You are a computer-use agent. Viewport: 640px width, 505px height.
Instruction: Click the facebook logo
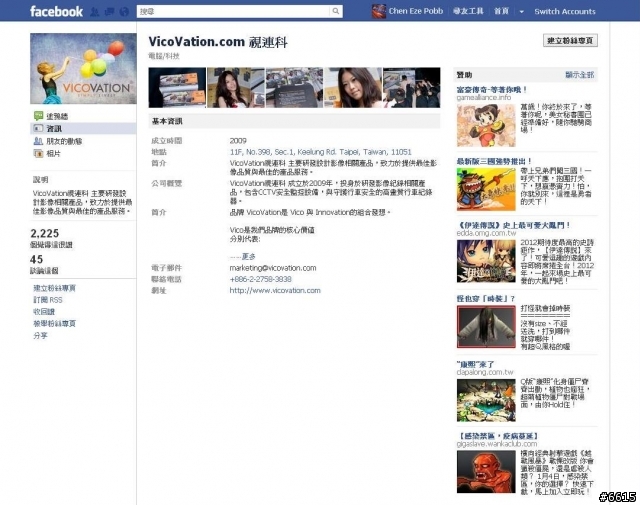tap(56, 11)
